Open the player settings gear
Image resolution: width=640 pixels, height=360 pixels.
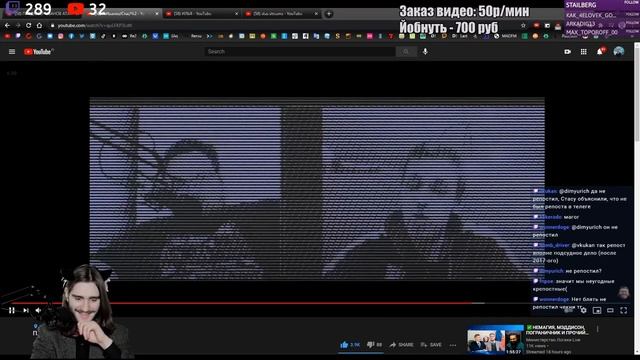coord(584,311)
